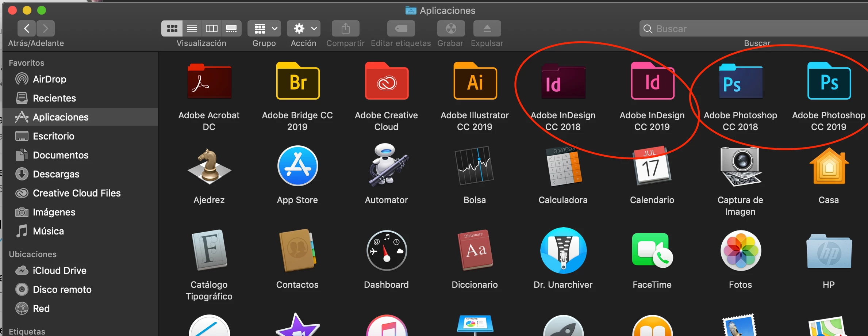
Task: Switch to gallery view mode
Action: [x=231, y=28]
